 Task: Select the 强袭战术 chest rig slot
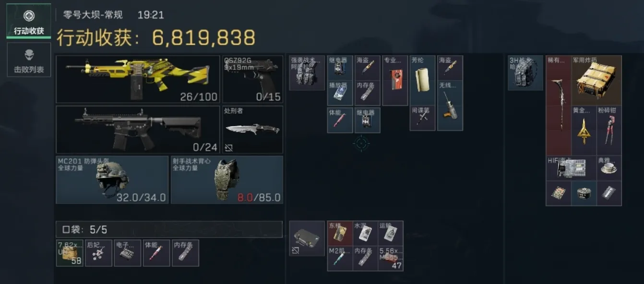click(x=307, y=73)
